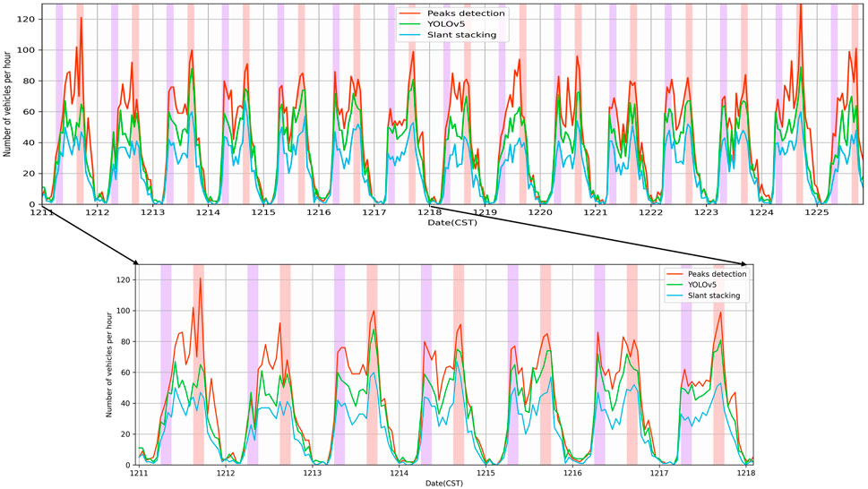The height and width of the screenshot is (489, 868).
Task: Click the 1211 tick label on the overview chart
Action: point(41,212)
